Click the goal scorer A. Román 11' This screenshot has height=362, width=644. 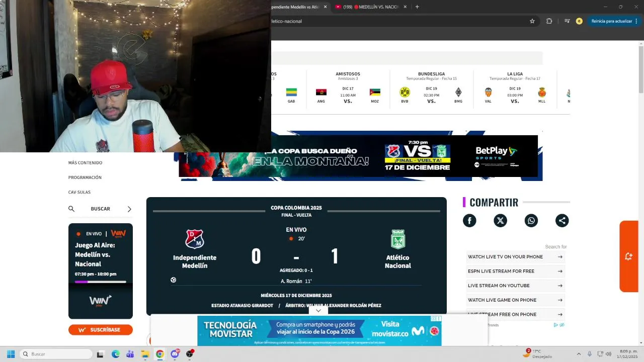coord(296,282)
